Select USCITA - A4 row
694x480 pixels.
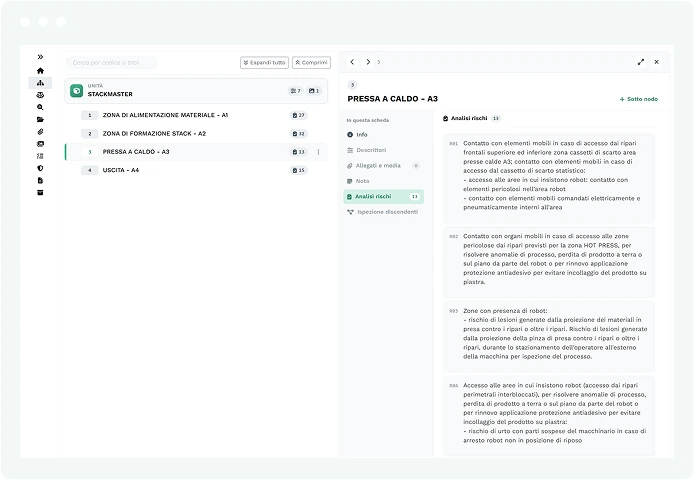tap(196, 170)
